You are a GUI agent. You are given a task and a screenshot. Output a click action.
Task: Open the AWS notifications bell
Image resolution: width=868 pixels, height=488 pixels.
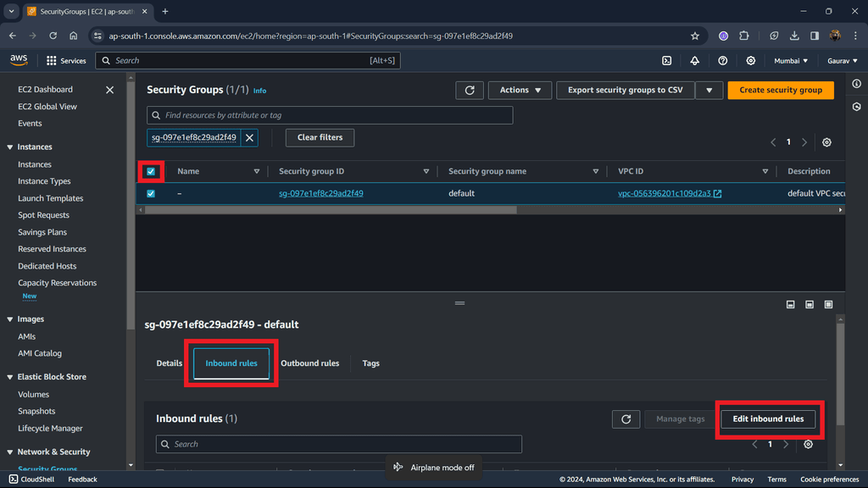point(694,61)
